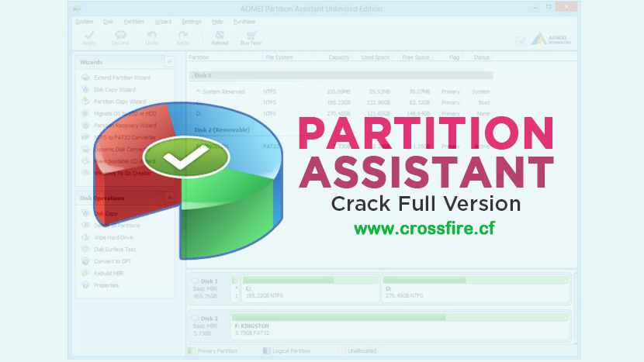Select the small System Reserved block on Disk 1
The width and height of the screenshot is (644, 362).
(235, 288)
